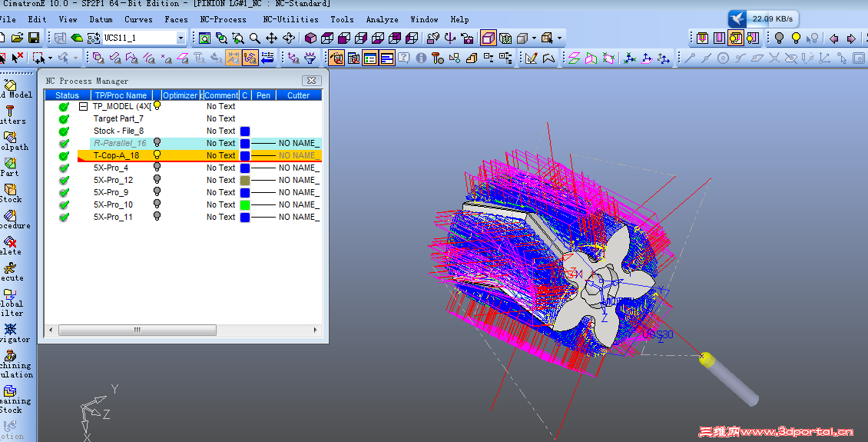Click Delete in the NC guide sidebar

pos(11,246)
